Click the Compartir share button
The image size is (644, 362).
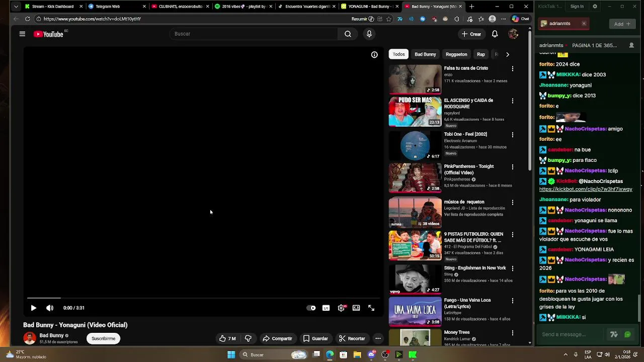277,338
